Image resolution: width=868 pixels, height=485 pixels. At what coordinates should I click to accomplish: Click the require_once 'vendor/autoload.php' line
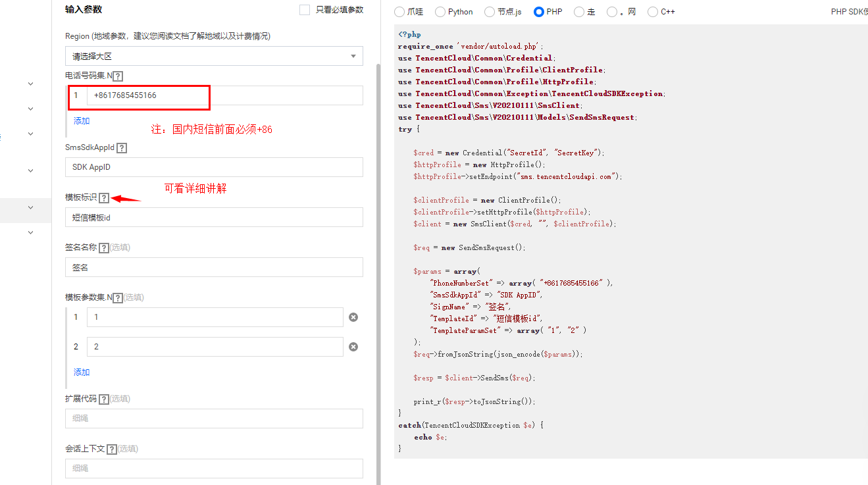[471, 46]
